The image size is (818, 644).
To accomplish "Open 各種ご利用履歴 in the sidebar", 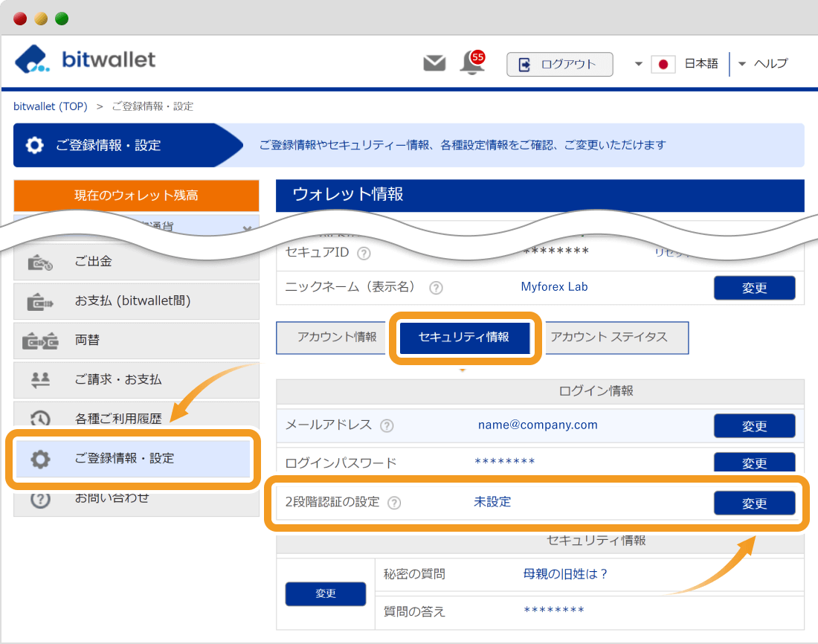I will (x=136, y=417).
